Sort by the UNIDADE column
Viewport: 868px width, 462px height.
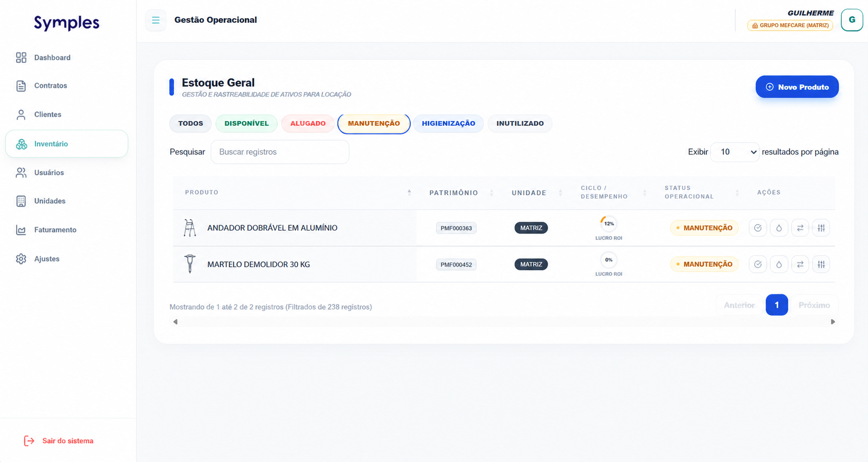point(534,193)
